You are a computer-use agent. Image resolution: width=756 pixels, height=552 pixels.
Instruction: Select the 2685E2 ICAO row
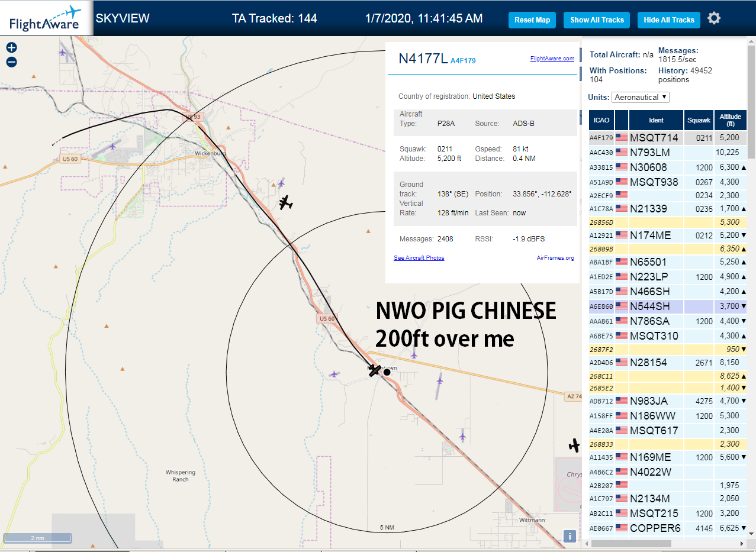click(668, 388)
